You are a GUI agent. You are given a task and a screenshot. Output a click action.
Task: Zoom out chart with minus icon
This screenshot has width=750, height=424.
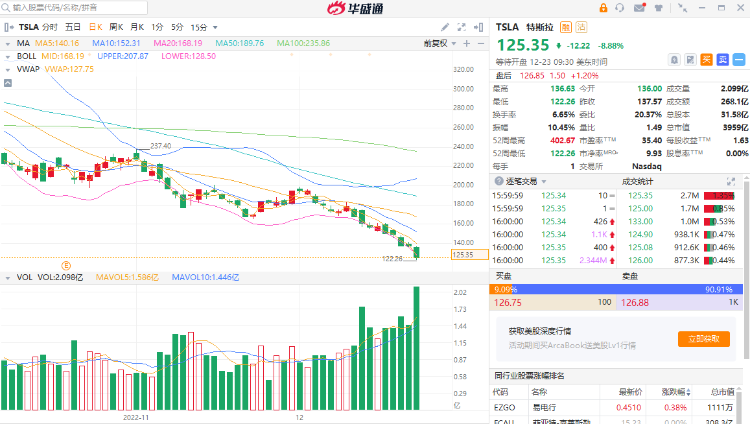tap(481, 44)
